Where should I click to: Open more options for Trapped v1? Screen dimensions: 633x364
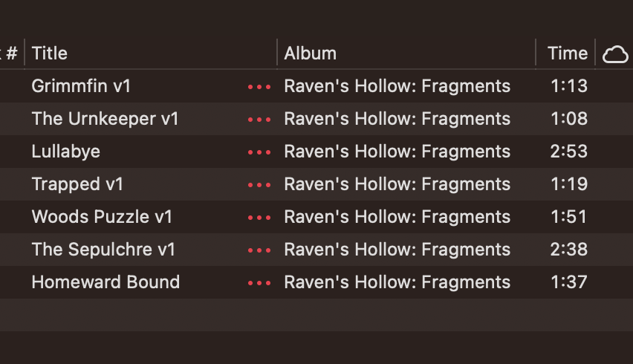[x=259, y=185]
